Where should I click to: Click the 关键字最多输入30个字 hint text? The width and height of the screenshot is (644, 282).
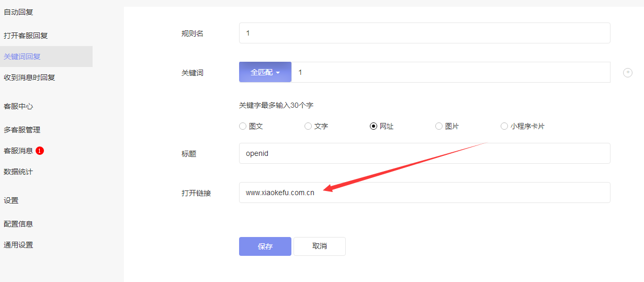pyautogui.click(x=276, y=105)
